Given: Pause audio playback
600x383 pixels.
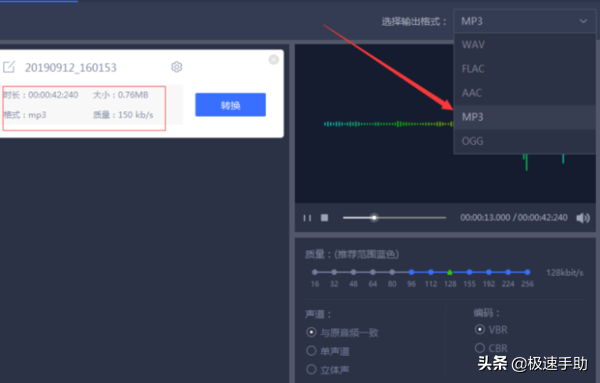Looking at the screenshot, I should [x=307, y=218].
